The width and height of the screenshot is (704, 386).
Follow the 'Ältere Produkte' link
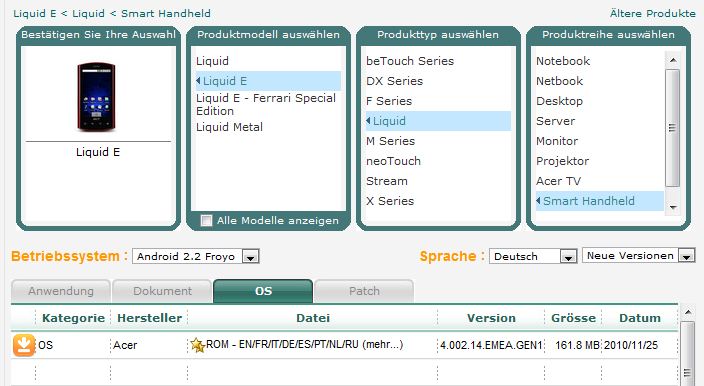pyautogui.click(x=653, y=13)
